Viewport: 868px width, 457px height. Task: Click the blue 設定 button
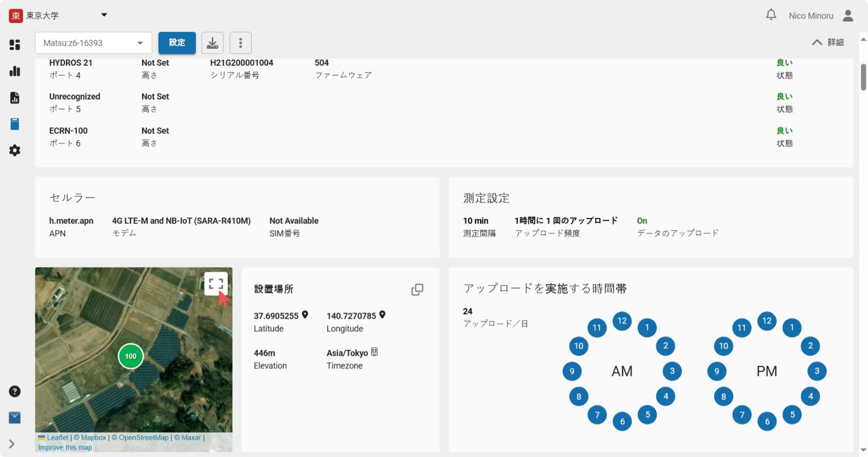[177, 43]
